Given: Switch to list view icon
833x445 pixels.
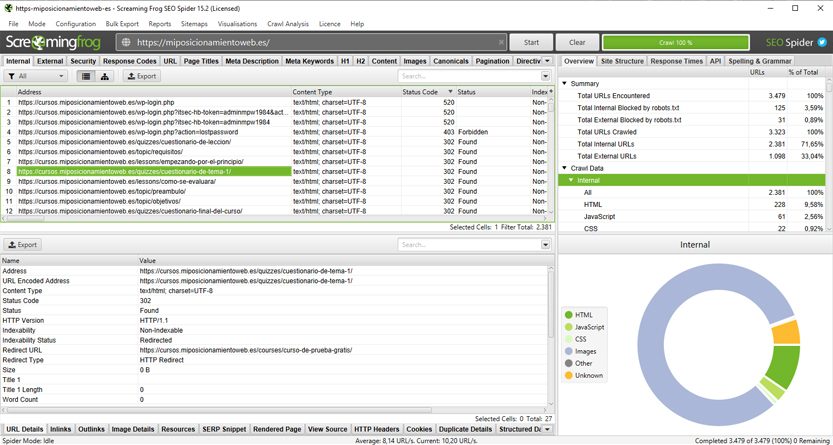Looking at the screenshot, I should click(86, 76).
